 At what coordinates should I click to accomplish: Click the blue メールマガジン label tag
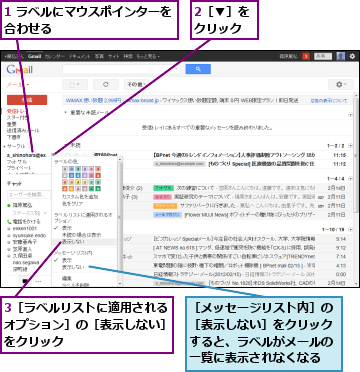click(167, 215)
